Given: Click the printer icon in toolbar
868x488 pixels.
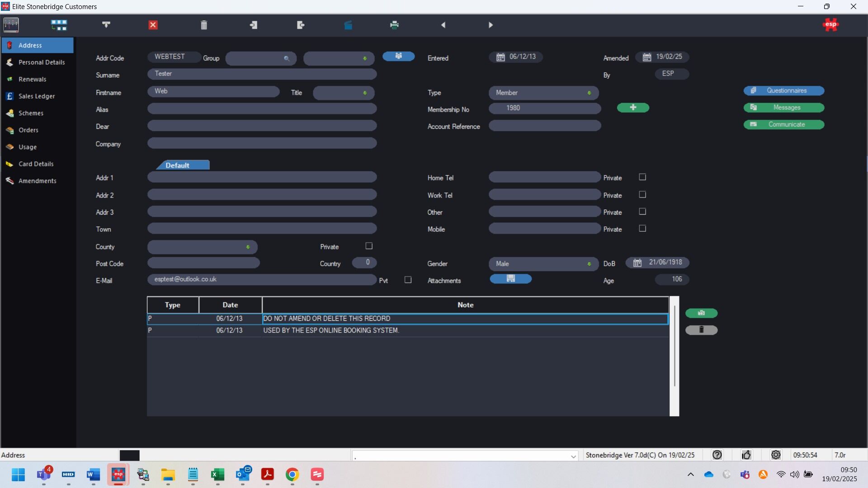Looking at the screenshot, I should (394, 25).
